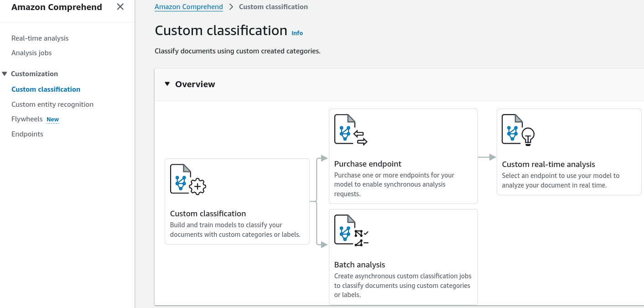
Task: Go to Analysis jobs in the sidebar
Action: (31, 53)
